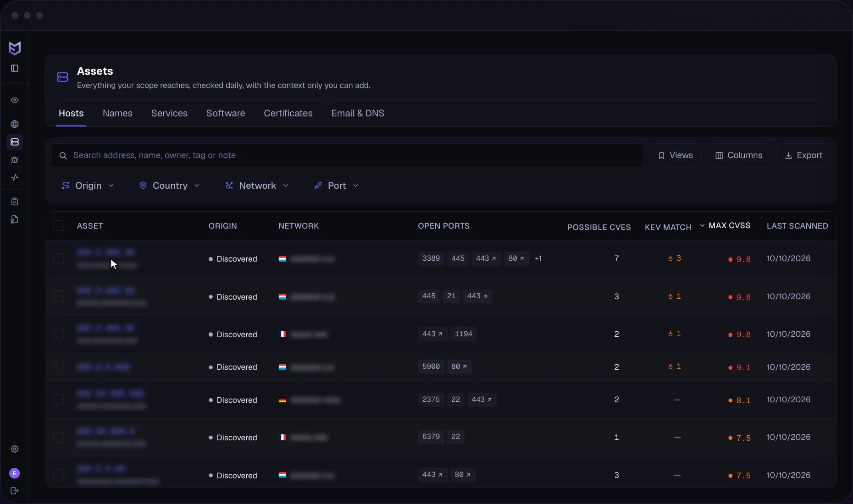Switch to the Services tab
The image size is (853, 504).
pyautogui.click(x=169, y=113)
